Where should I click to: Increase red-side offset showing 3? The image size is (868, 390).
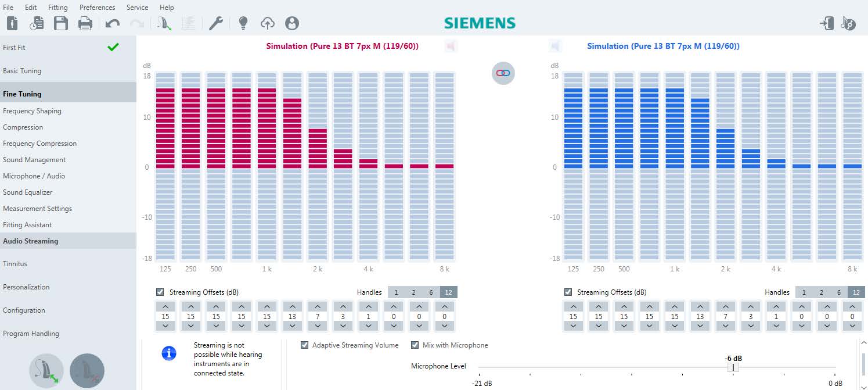click(343, 307)
